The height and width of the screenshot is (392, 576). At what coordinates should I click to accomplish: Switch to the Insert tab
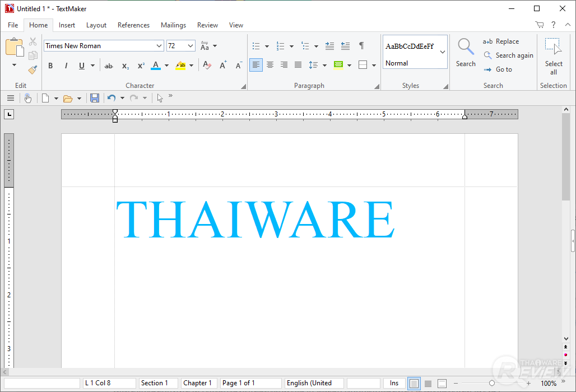tap(67, 25)
